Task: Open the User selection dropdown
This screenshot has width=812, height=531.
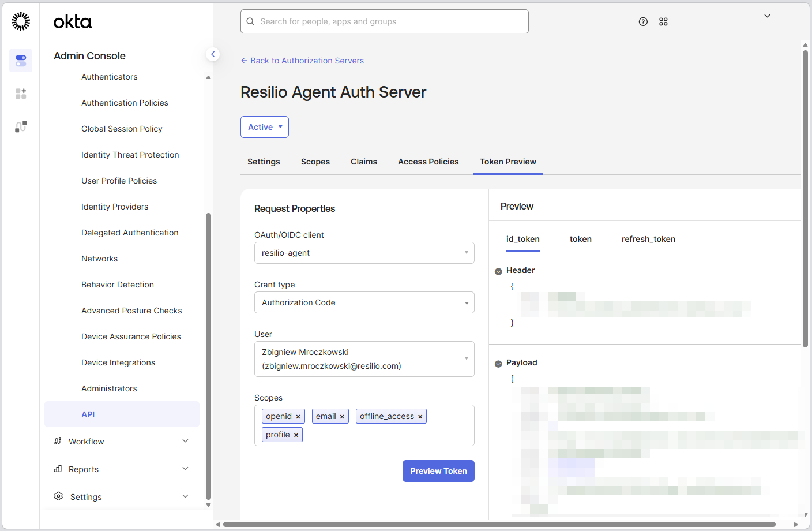Action: tap(364, 359)
